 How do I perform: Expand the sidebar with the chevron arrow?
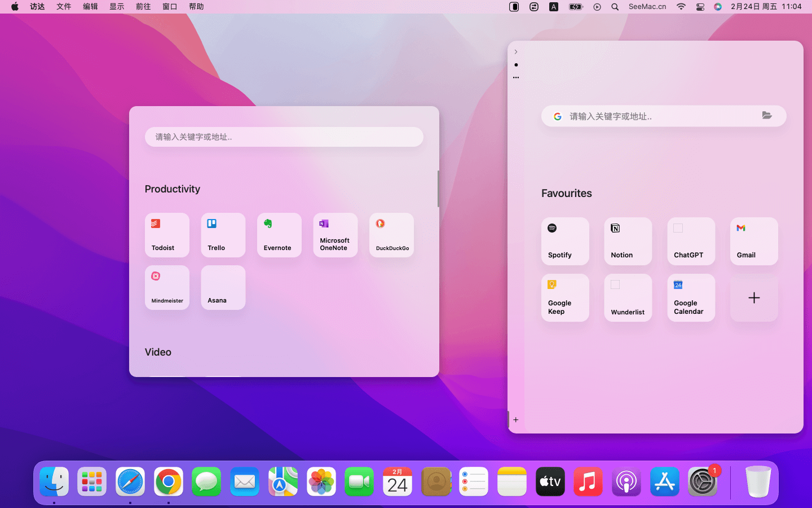coord(515,52)
